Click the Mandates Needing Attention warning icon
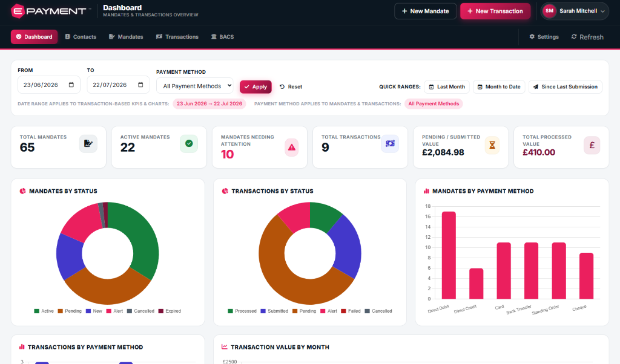This screenshot has height=364, width=620. coord(291,148)
